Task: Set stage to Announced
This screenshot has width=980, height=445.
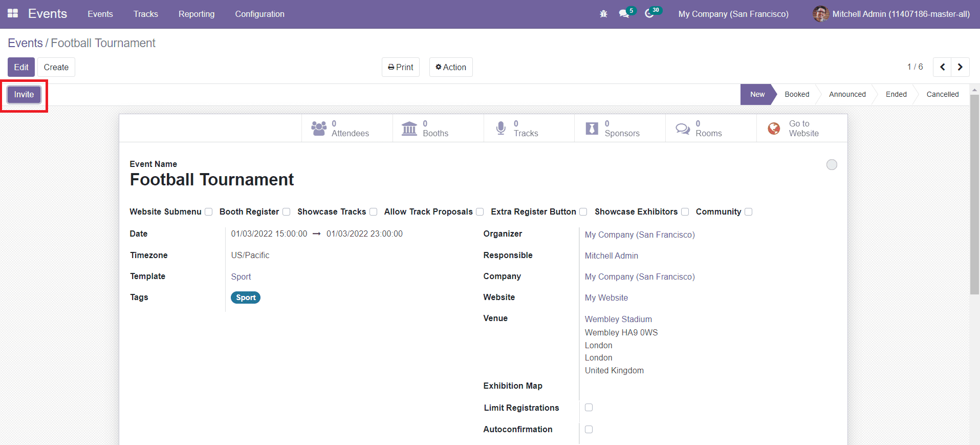Action: coord(847,94)
